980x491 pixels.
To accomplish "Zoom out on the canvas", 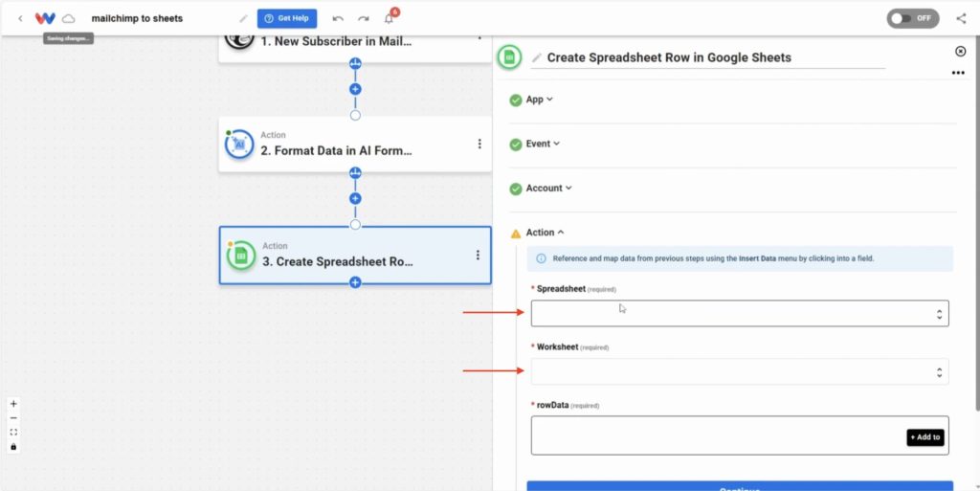I will pyautogui.click(x=13, y=418).
